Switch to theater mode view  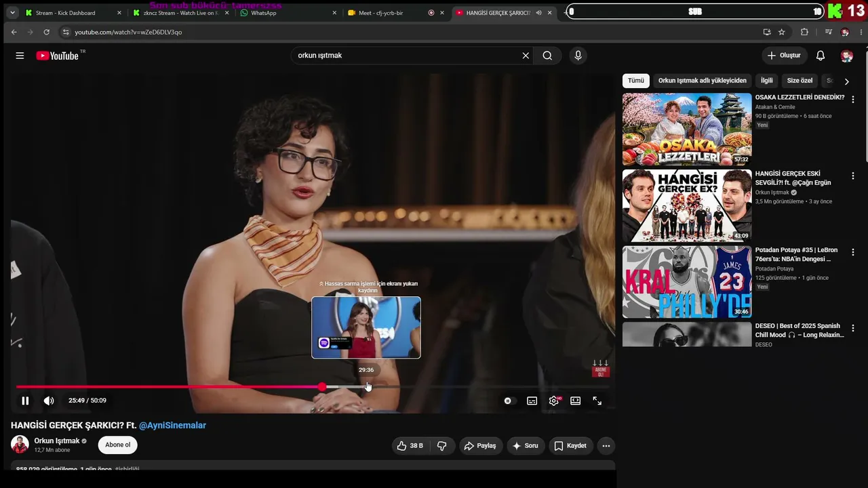pyautogui.click(x=576, y=401)
